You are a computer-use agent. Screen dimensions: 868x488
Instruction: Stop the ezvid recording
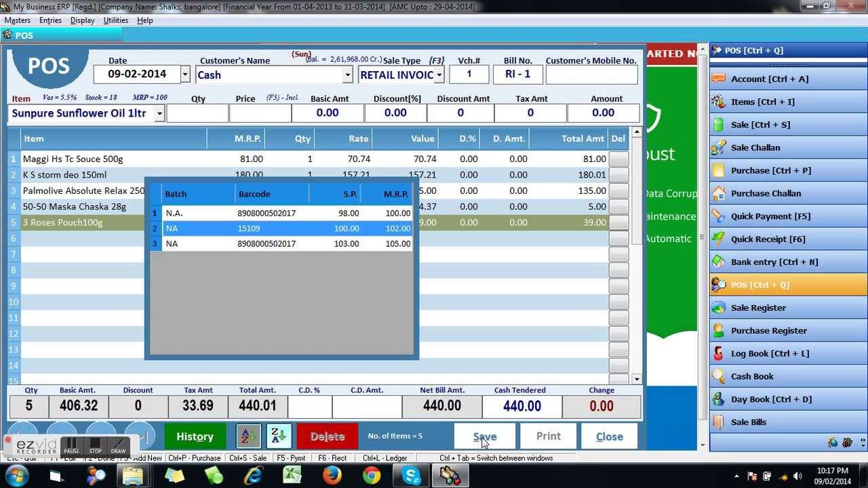tap(95, 445)
